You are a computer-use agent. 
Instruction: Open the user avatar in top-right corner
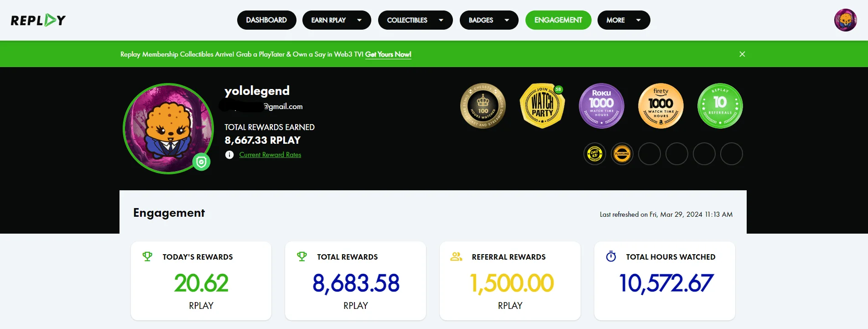tap(845, 20)
